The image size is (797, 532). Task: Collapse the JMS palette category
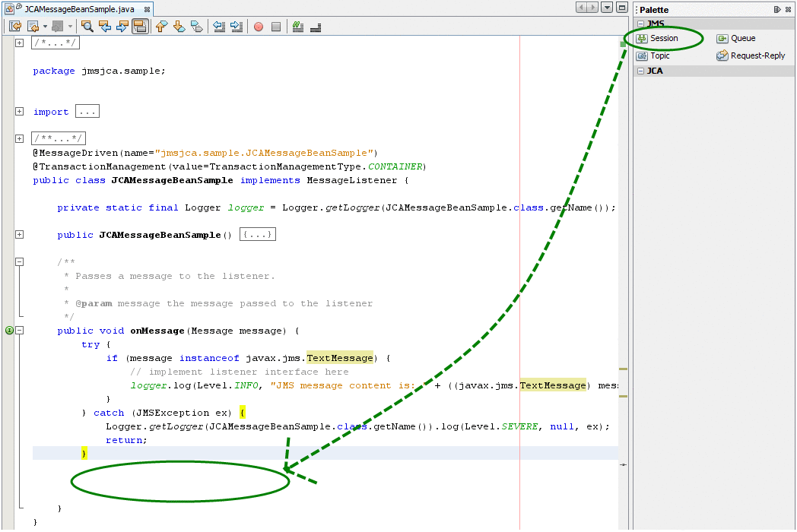pyautogui.click(x=640, y=24)
